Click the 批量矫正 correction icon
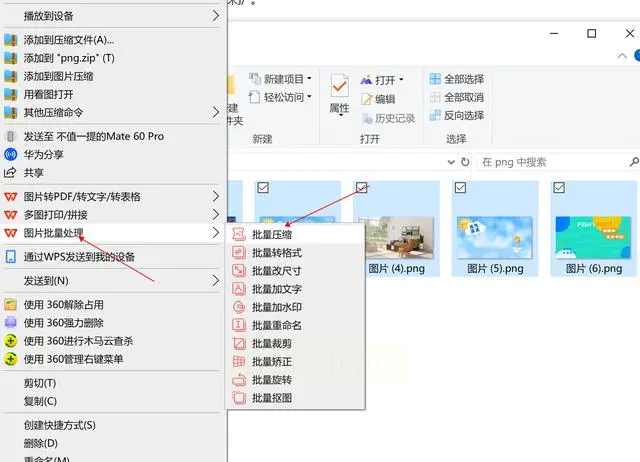 239,362
